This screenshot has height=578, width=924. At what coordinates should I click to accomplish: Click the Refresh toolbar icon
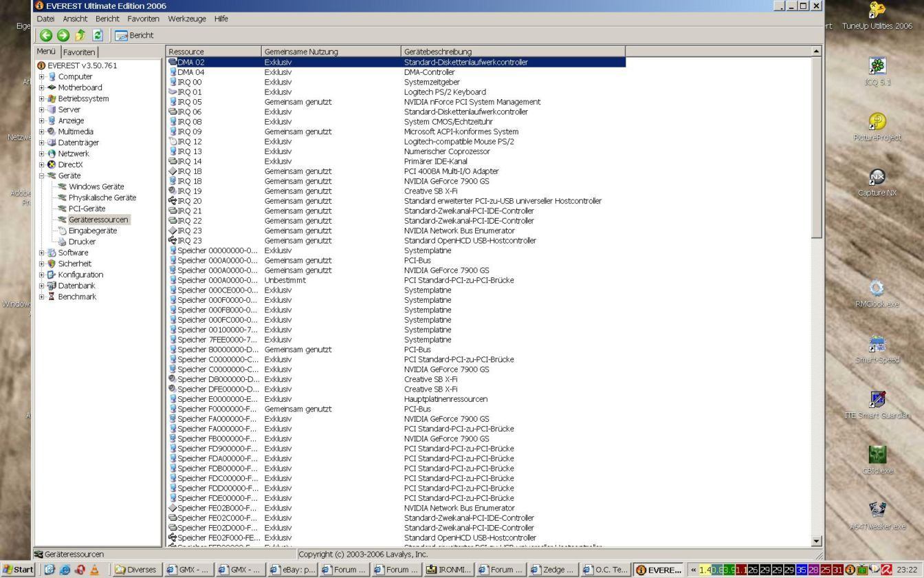point(98,35)
